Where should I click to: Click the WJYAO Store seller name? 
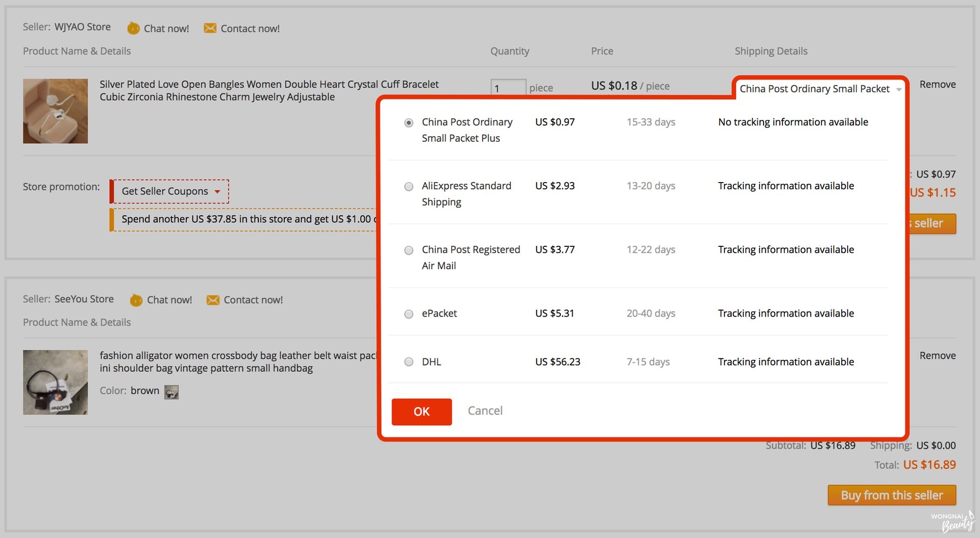coord(83,27)
